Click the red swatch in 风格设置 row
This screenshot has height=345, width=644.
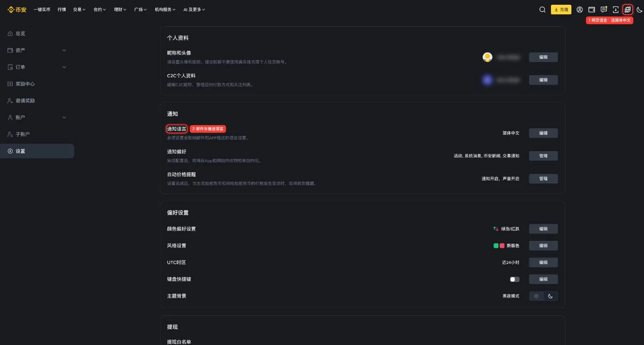(502, 246)
